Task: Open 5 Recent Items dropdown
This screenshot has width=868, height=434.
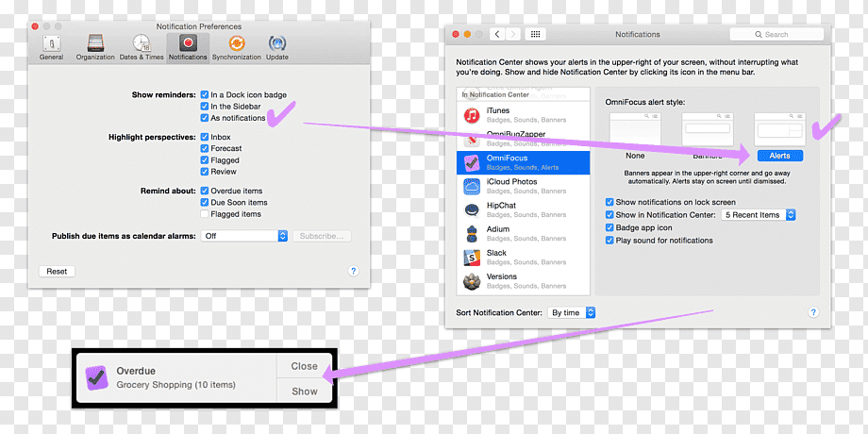Action: pyautogui.click(x=758, y=215)
